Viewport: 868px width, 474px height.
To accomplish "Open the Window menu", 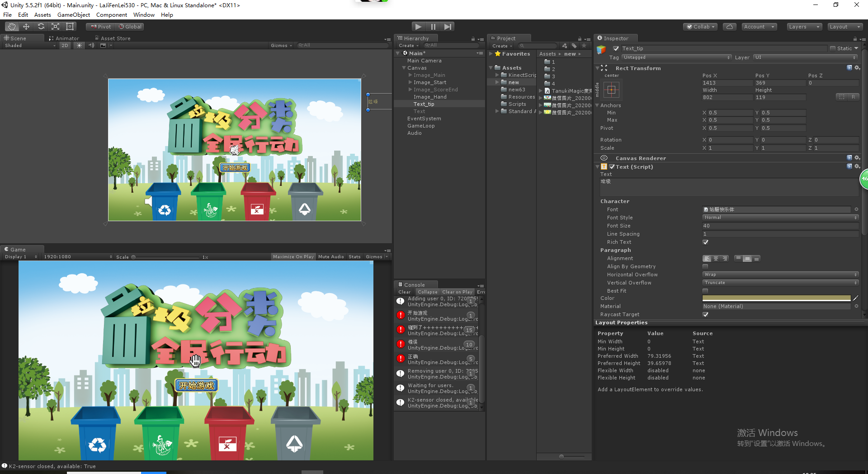I will tap(144, 14).
